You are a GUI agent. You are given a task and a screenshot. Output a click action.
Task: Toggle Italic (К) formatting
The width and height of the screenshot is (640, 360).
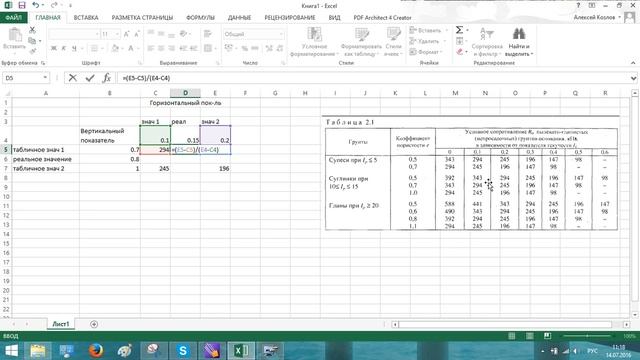[64, 48]
